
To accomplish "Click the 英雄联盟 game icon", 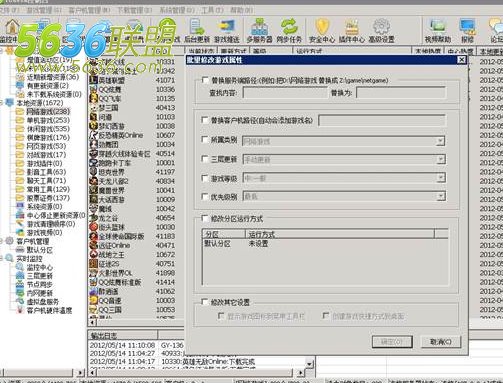I will pyautogui.click(x=93, y=80).
